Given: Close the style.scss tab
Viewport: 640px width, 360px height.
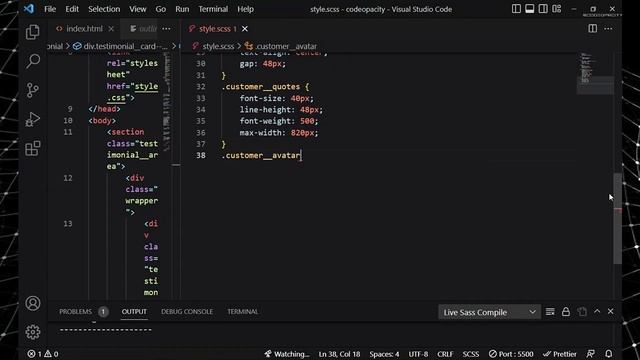Looking at the screenshot, I should (244, 29).
